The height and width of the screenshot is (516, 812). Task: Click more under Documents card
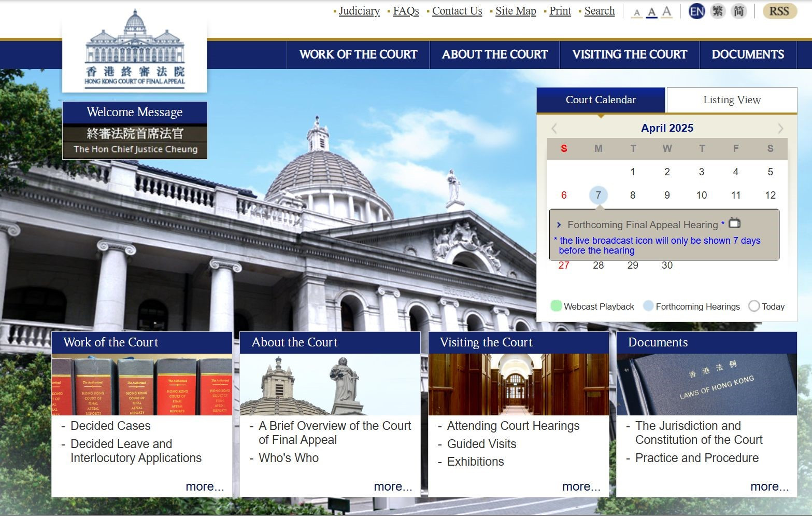pos(770,486)
